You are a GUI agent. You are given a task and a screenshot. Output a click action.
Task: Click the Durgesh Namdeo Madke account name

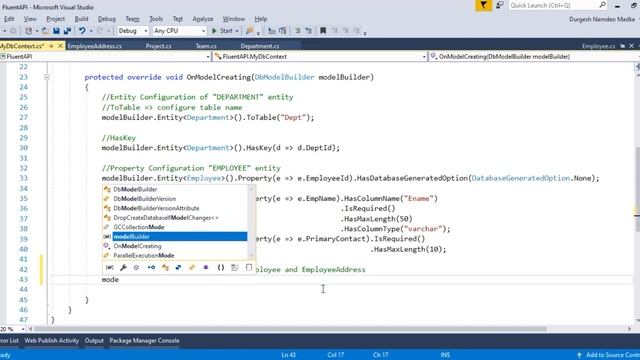click(x=602, y=19)
